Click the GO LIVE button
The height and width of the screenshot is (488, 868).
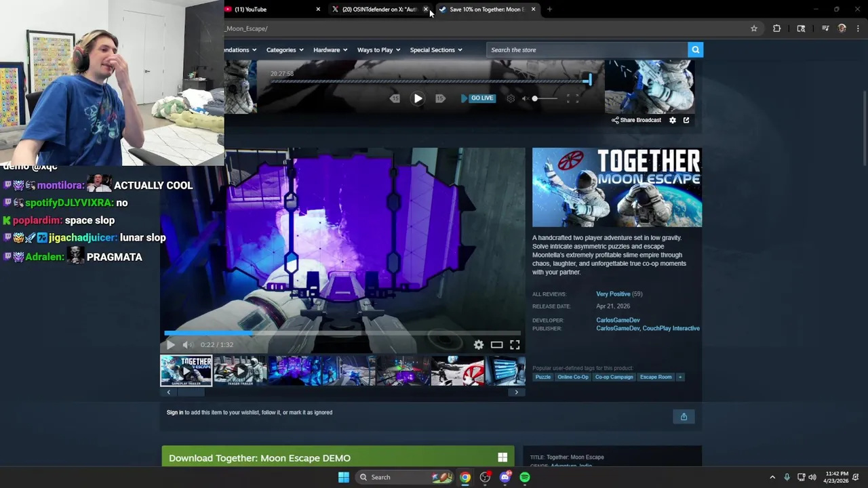(x=478, y=98)
